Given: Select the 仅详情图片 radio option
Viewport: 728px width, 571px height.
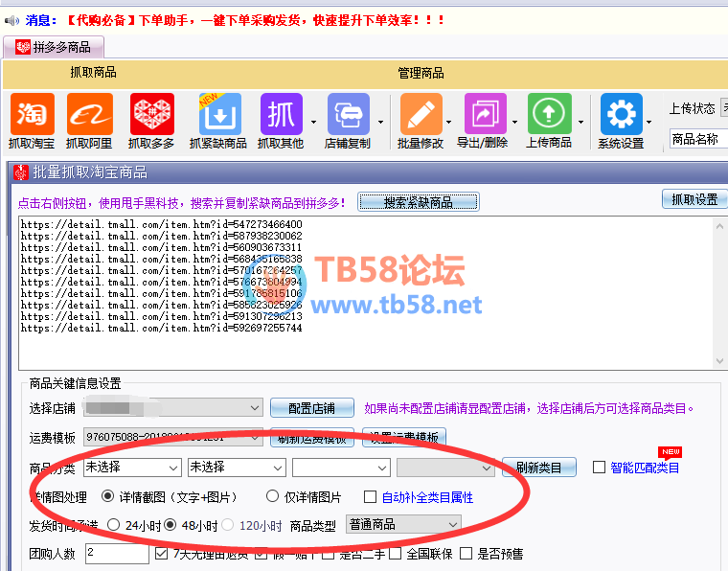Looking at the screenshot, I should click(x=272, y=497).
